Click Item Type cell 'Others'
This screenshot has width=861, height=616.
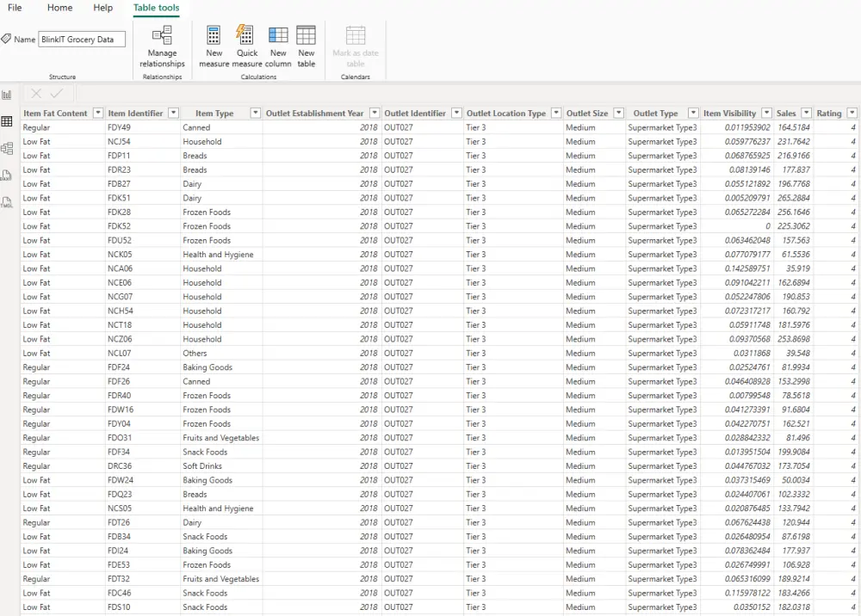tap(195, 354)
